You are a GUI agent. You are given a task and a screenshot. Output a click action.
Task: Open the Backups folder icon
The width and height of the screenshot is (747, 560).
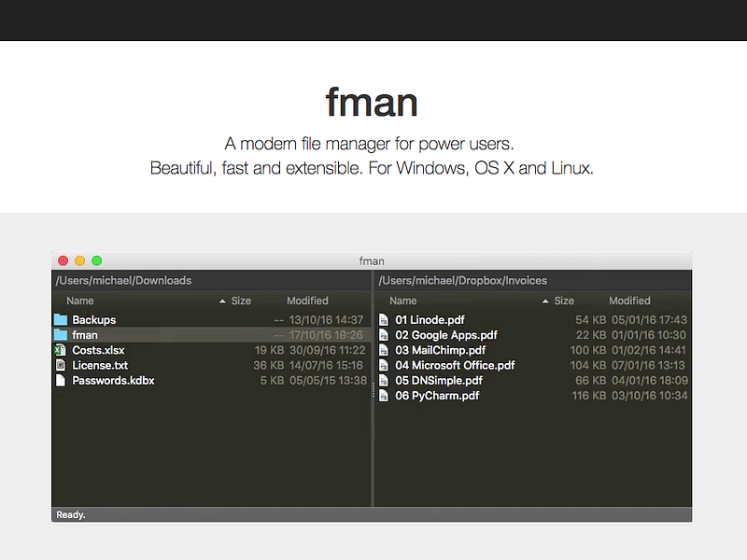tap(62, 319)
